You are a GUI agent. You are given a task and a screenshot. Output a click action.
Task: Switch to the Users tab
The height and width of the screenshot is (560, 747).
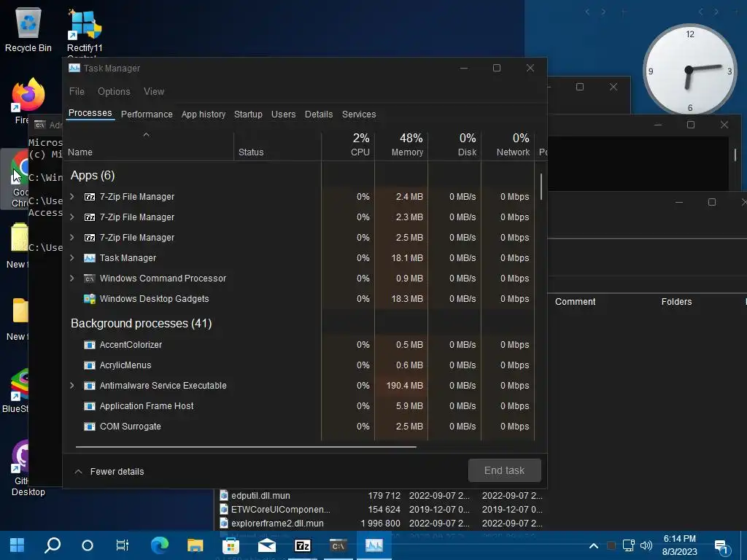coord(284,114)
